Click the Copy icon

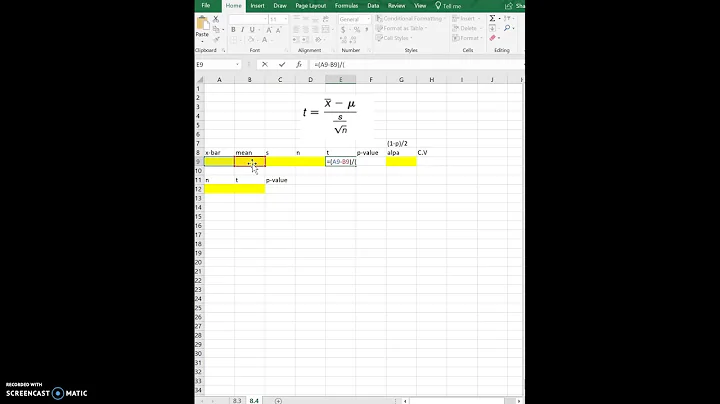point(216,29)
